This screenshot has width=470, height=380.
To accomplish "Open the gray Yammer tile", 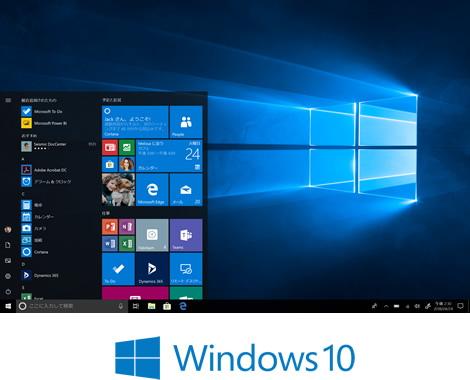I will [x=152, y=235].
